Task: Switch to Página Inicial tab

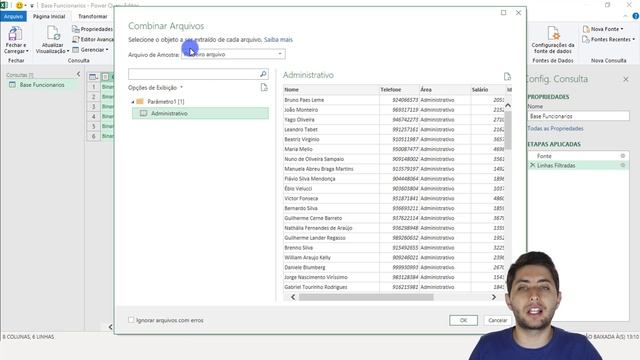Action: [49, 16]
